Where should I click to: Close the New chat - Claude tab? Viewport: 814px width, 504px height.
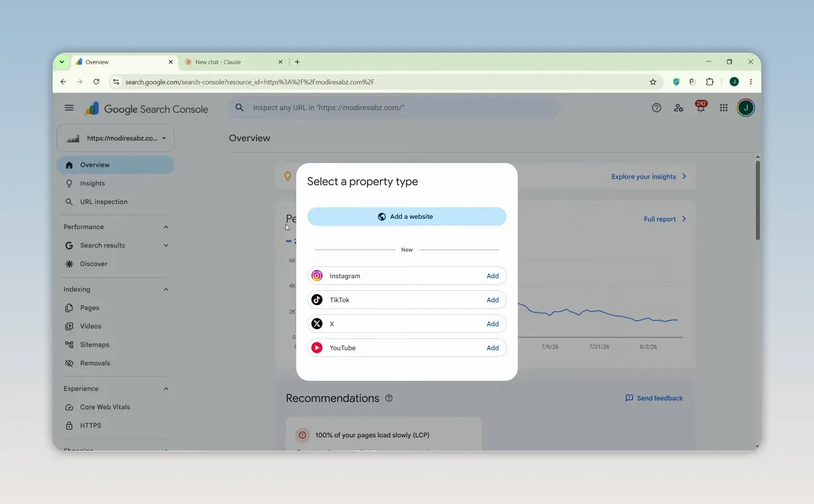coord(280,62)
